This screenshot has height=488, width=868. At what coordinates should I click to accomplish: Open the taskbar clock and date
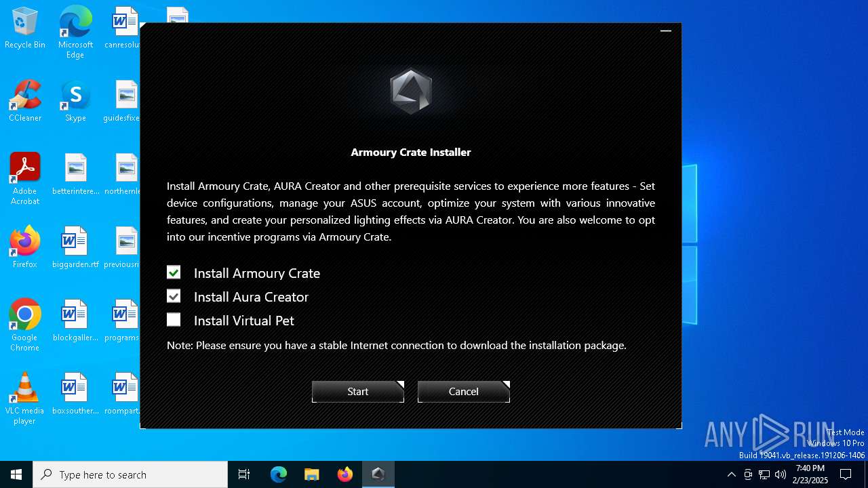(810, 474)
